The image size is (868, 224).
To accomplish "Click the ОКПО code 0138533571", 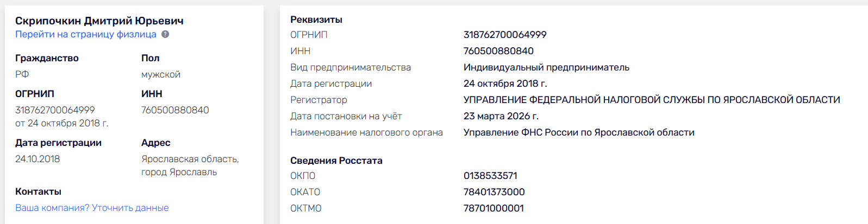I will tap(490, 176).
